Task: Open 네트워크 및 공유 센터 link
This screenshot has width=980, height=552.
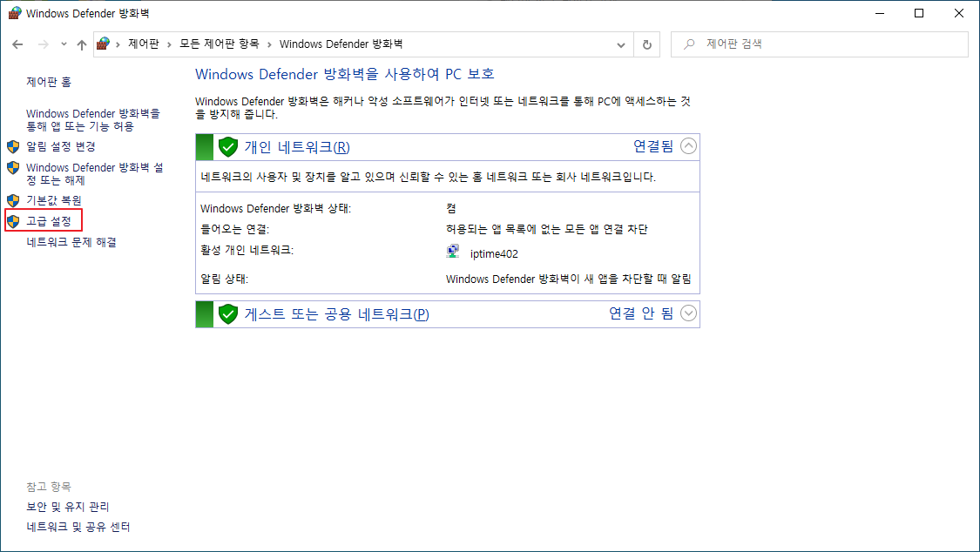Action: click(x=78, y=527)
